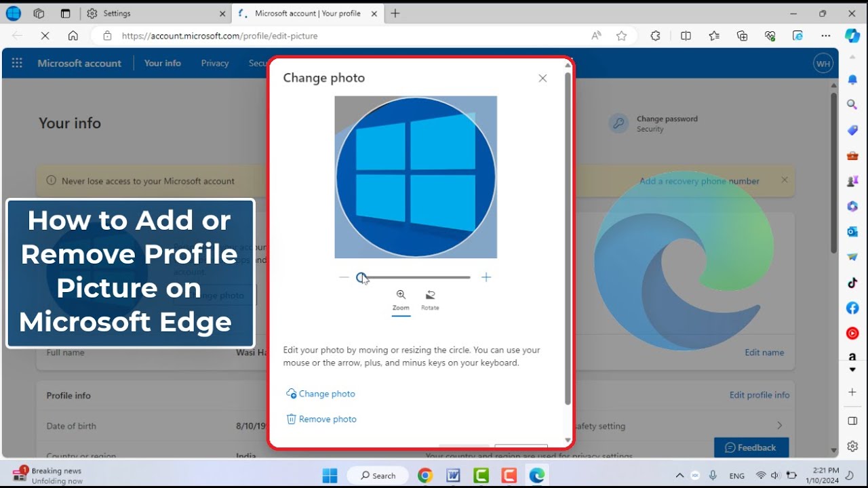Close the Settings browser tab
Image resolution: width=868 pixels, height=488 pixels.
[x=222, y=14]
